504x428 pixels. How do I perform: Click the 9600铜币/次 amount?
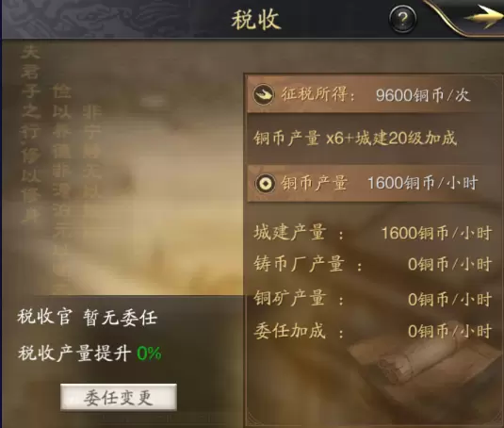[x=423, y=95]
